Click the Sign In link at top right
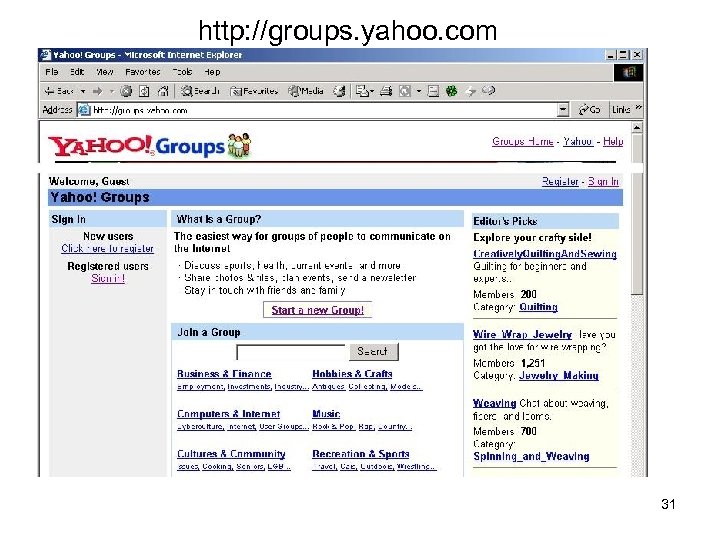 click(x=603, y=181)
